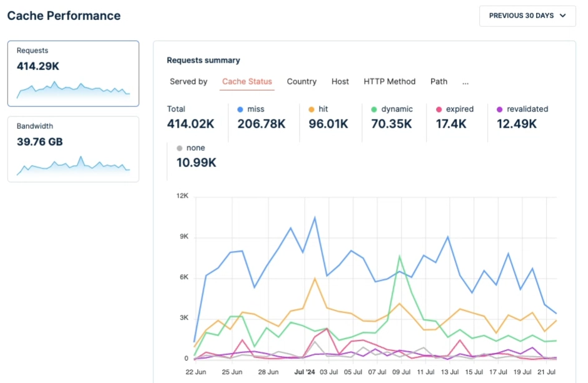Toggle the dynamic series label
588x383 pixels.
397,109
